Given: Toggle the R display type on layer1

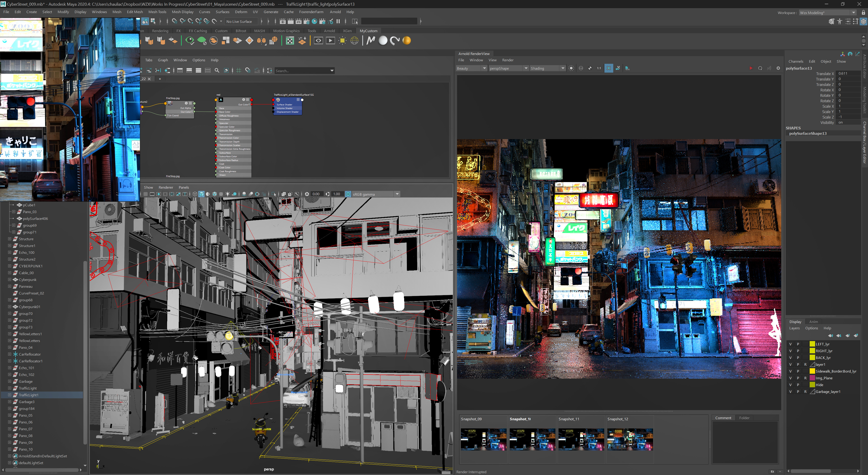Looking at the screenshot, I should pos(805,364).
